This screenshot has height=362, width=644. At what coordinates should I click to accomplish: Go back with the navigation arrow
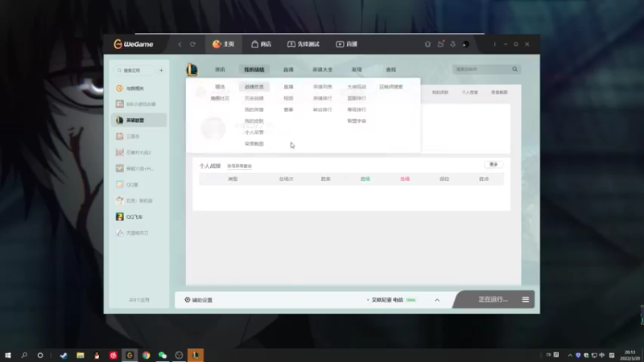tap(180, 44)
